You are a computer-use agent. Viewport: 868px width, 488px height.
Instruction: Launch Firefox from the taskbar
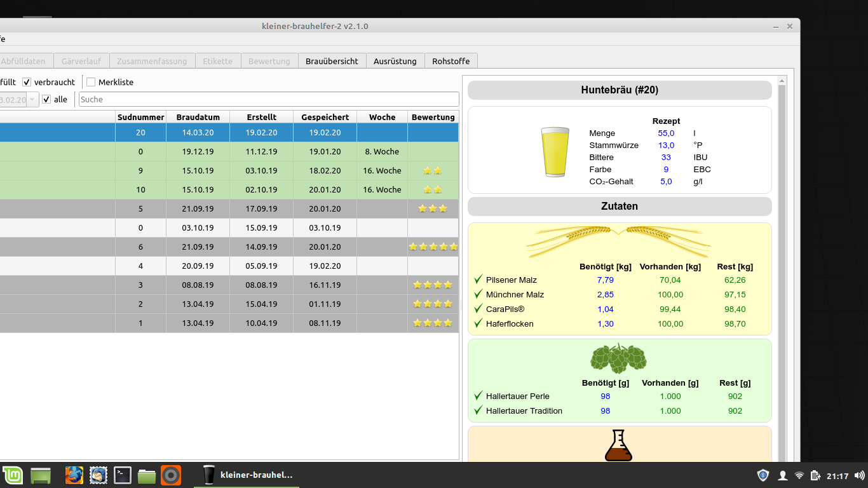coord(74,475)
